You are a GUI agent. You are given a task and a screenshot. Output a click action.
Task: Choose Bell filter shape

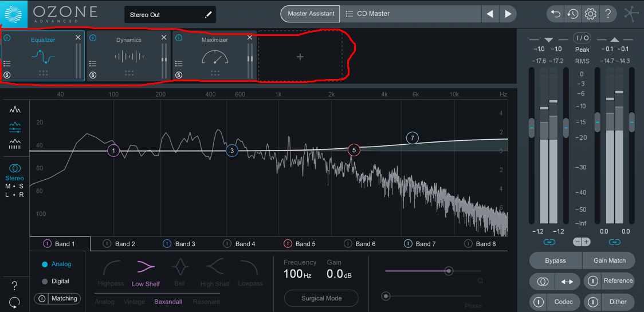coord(179,272)
